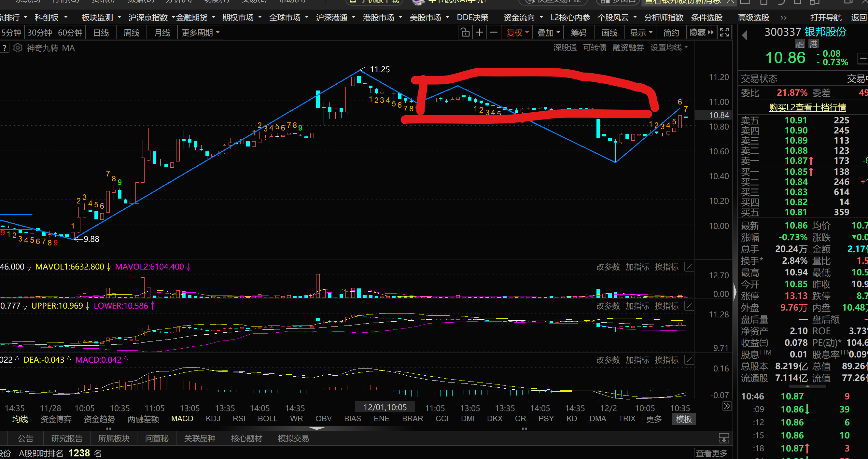
Task: Click the question mark help icon
Action: [4, 48]
